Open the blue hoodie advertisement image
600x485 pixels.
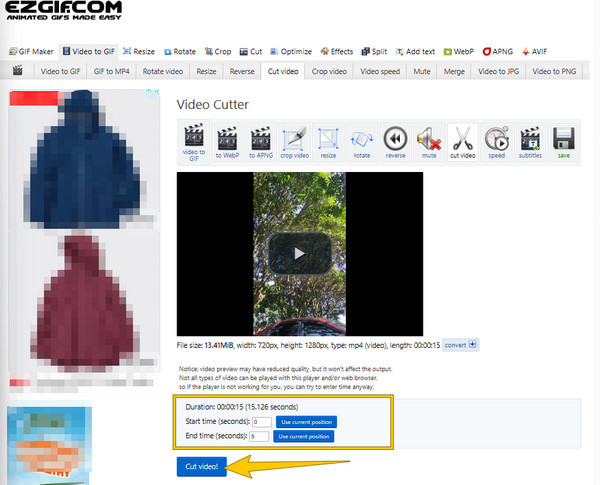[x=83, y=160]
